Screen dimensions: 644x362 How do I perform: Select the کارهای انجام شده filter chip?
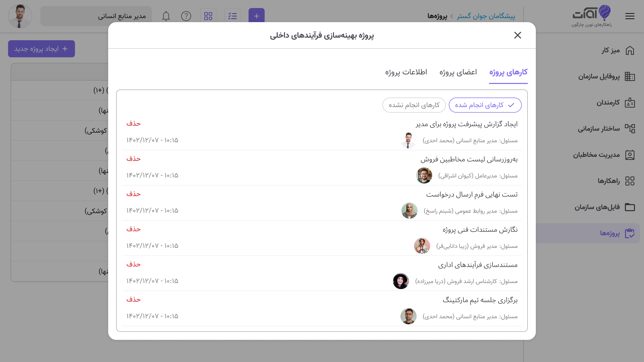tap(485, 105)
